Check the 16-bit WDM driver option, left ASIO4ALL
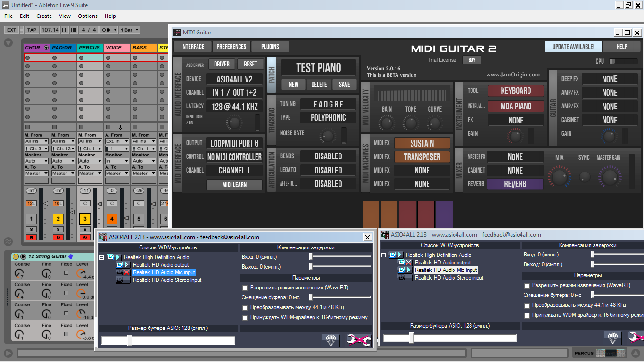Viewport: 644px width, 362px height. pyautogui.click(x=245, y=318)
